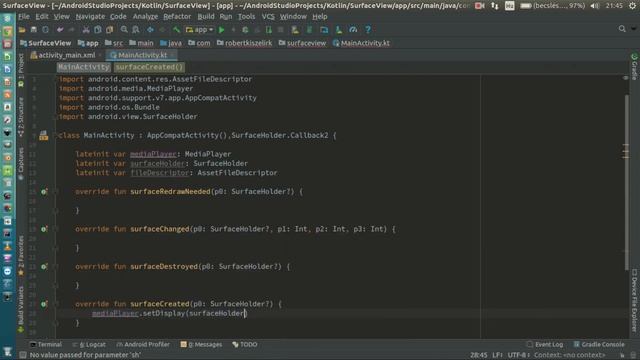Click the Copy toolbar icon
Viewport: 640px width, 360px height.
98,30
